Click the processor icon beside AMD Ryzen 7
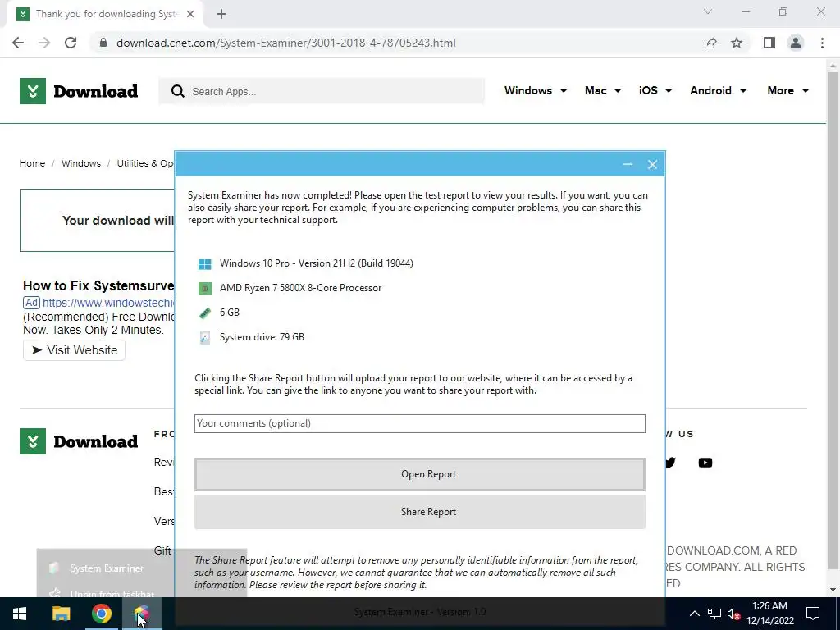 (x=204, y=289)
